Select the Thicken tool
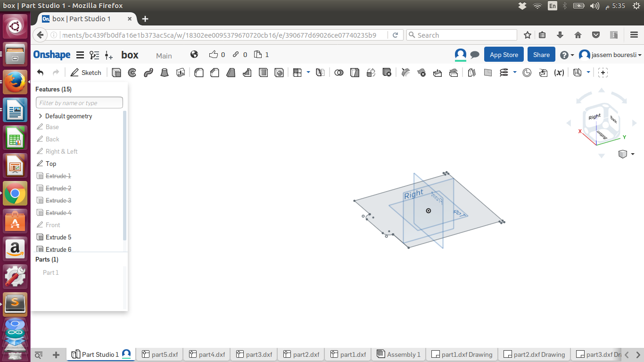 tap(181, 73)
